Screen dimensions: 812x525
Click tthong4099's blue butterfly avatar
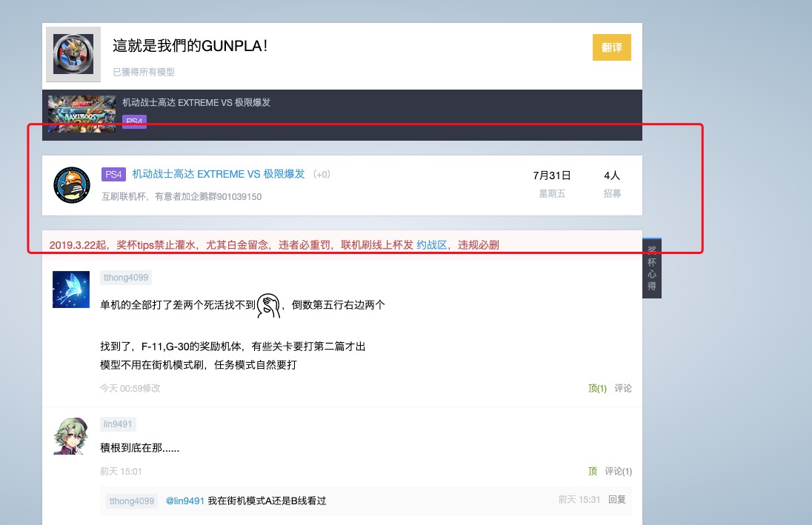(71, 289)
